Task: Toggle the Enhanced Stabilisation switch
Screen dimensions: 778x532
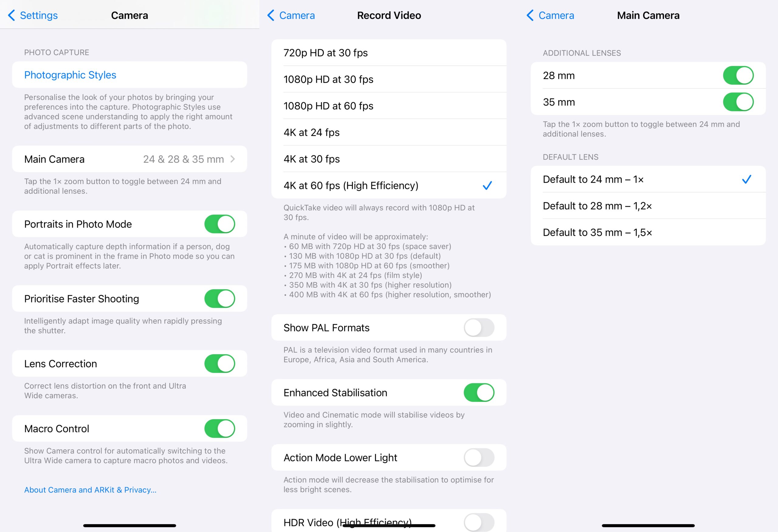Action: click(x=479, y=392)
